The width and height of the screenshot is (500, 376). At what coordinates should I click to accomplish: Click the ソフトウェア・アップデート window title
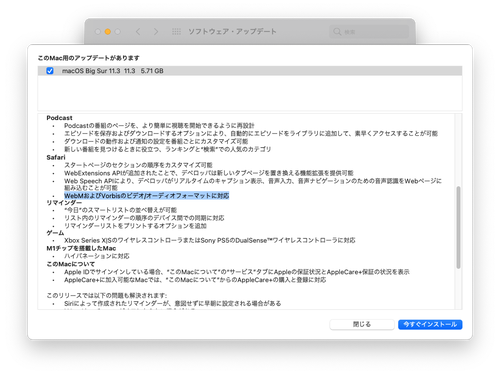click(232, 32)
